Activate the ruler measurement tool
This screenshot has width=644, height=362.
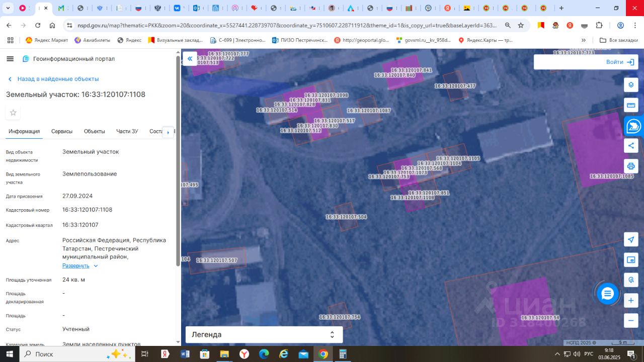pyautogui.click(x=631, y=106)
